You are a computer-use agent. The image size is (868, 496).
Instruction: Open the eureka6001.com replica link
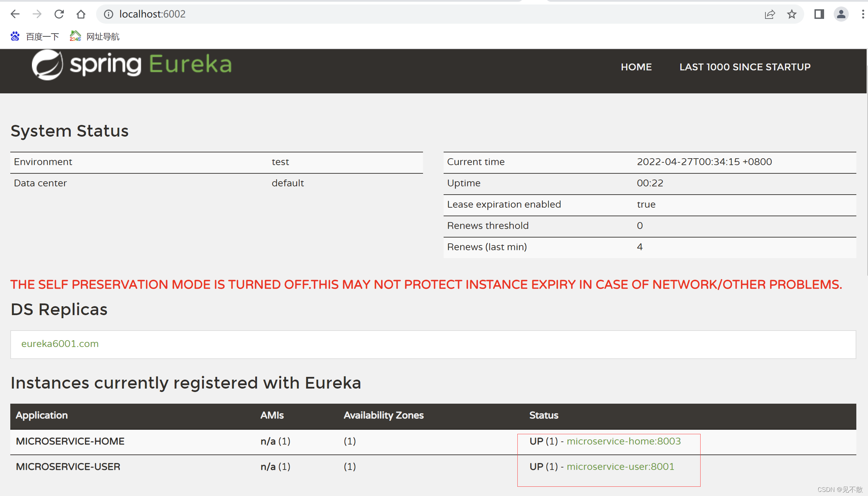(60, 344)
